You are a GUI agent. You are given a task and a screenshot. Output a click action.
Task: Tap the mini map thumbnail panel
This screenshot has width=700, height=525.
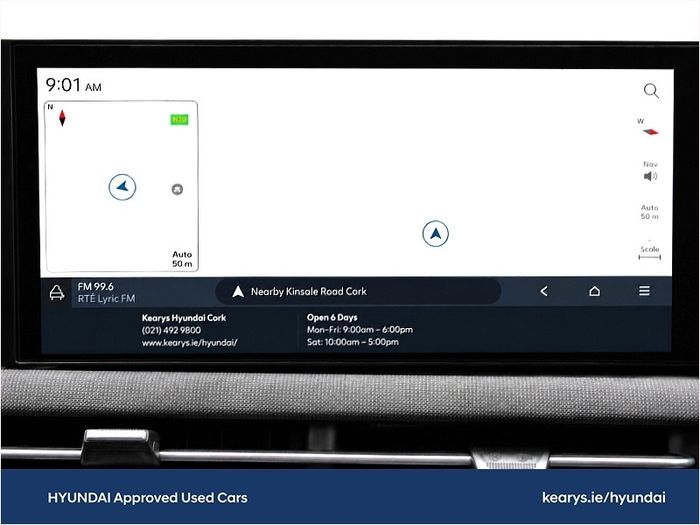tap(121, 186)
